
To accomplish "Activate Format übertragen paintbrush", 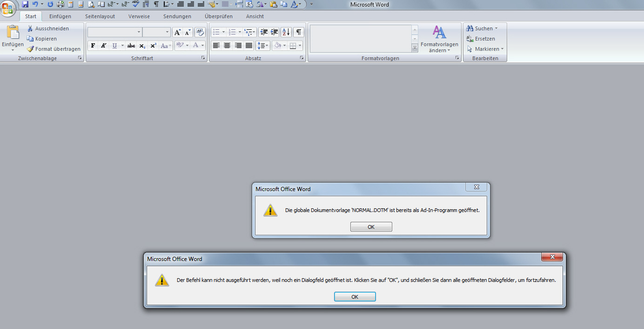I will pyautogui.click(x=30, y=49).
